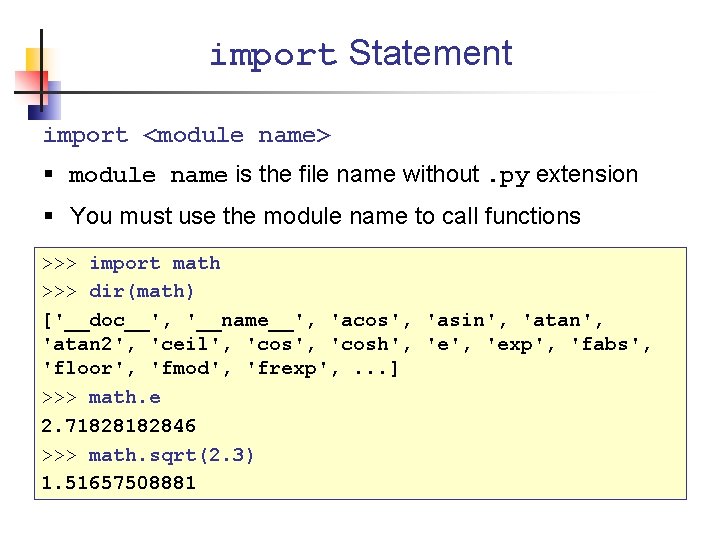Screen dimensions: 720x540
Task: Click the 'fabs' entry in dir output
Action: click(x=605, y=344)
